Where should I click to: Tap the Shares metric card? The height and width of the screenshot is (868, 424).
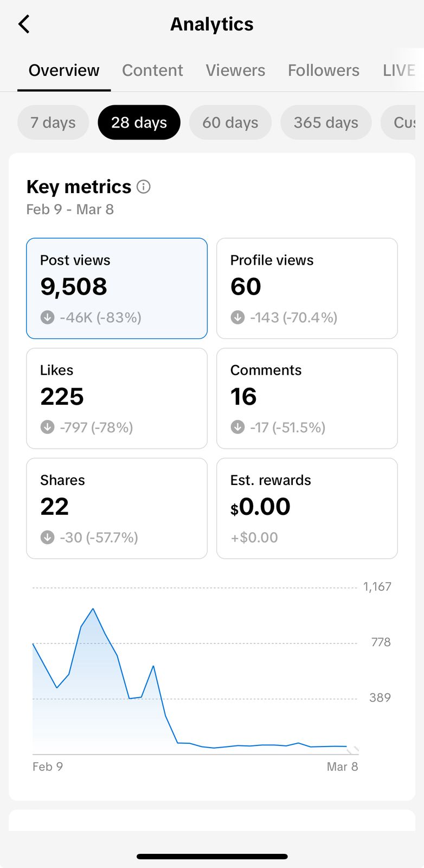click(117, 508)
